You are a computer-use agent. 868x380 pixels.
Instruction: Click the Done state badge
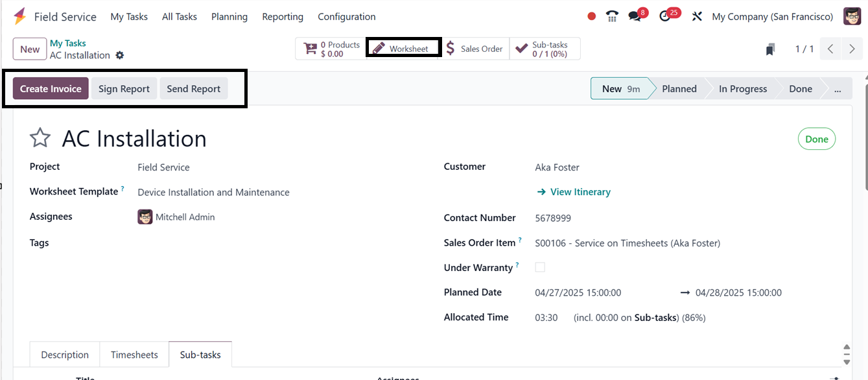[x=816, y=139]
